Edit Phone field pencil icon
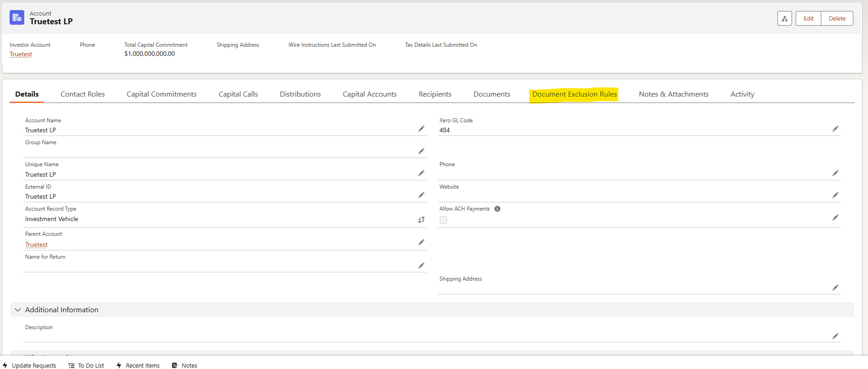This screenshot has height=369, width=868. click(x=836, y=173)
